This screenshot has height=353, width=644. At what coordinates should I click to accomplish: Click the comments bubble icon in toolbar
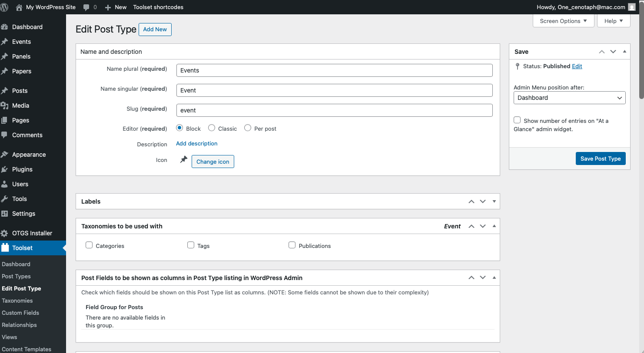point(86,7)
